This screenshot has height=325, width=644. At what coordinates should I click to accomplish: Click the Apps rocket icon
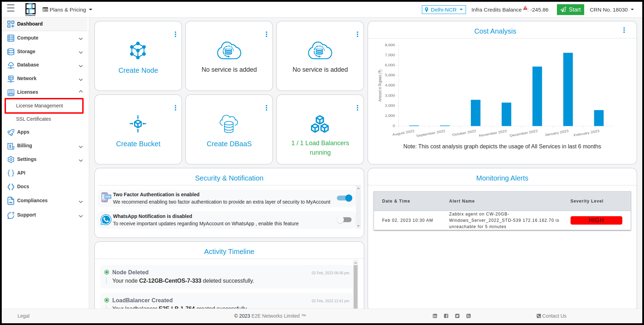(11, 132)
